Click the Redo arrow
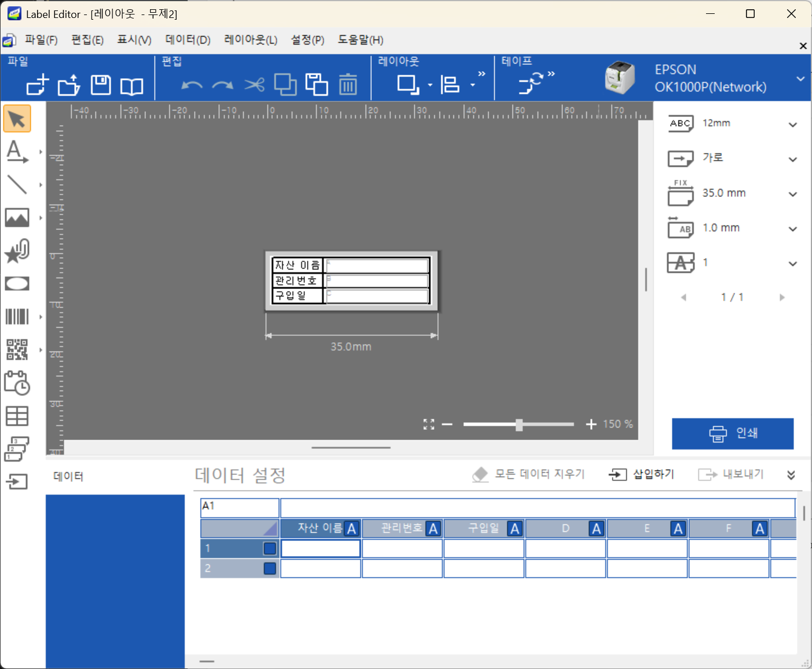 point(223,86)
